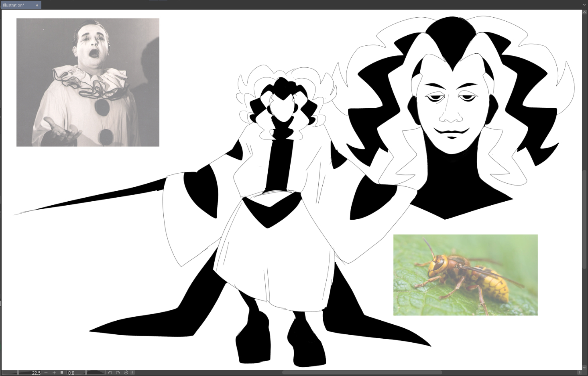This screenshot has width=588, height=376.
Task: Click the scroll right arrow at bottom
Action: tap(579, 373)
